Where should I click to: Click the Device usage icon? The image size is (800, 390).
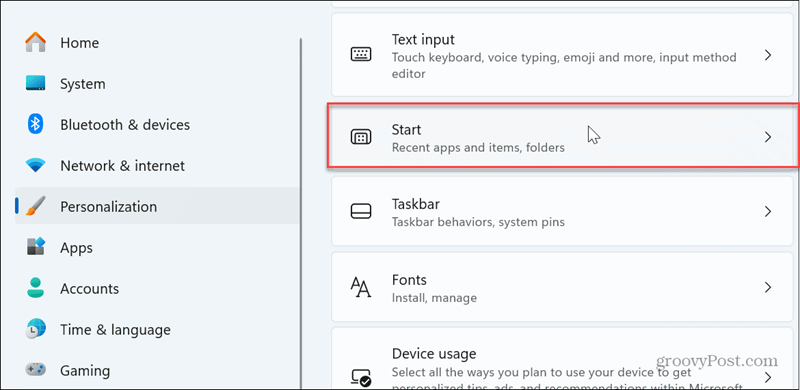(361, 378)
